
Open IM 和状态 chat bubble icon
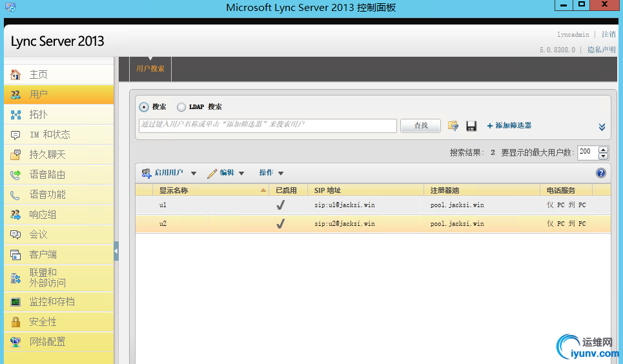(15, 135)
